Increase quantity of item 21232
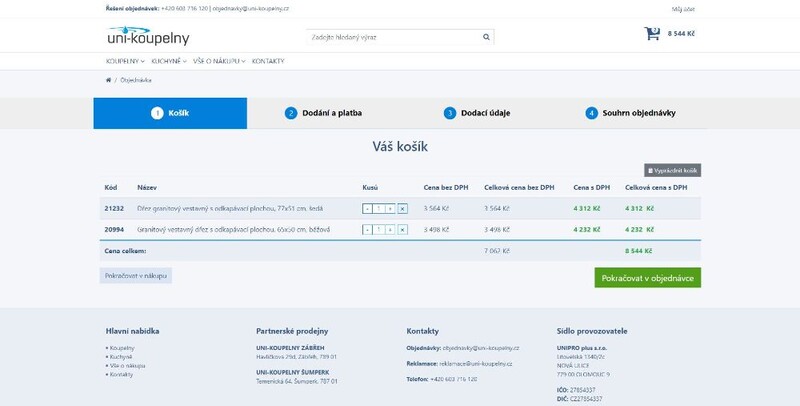This screenshot has width=800, height=406. coord(391,208)
